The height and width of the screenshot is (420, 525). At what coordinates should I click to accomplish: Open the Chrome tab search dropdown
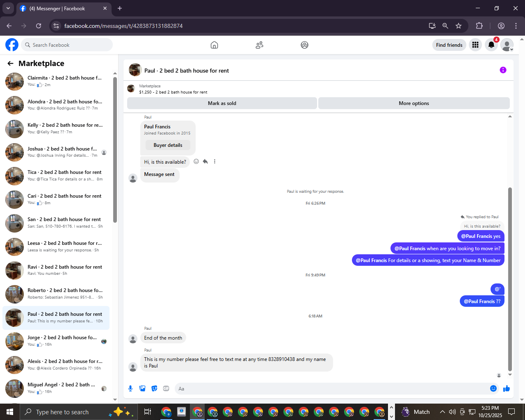[8, 8]
